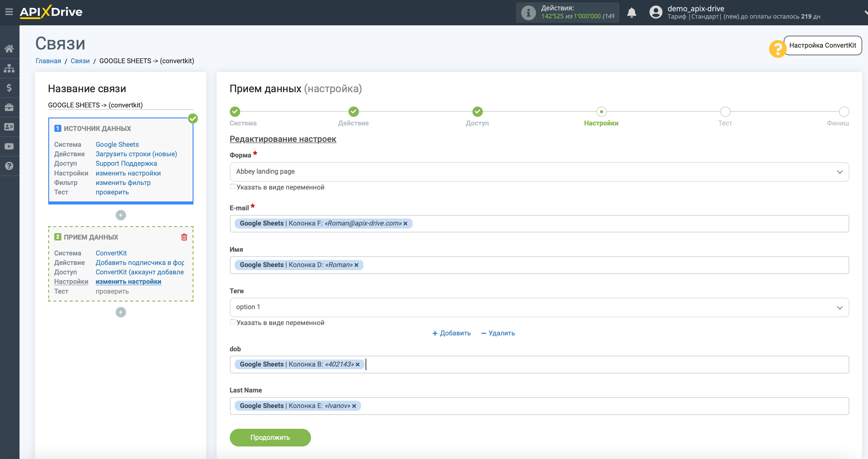868x459 pixels.
Task: Open the video tutorials icon in sidebar
Action: [x=9, y=146]
